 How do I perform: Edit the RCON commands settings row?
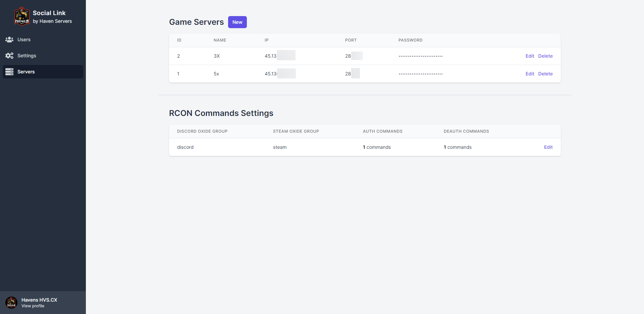tap(548, 147)
